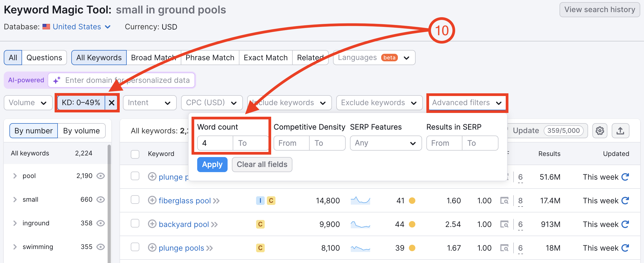Add the first plunge keyword with plus icon
Viewport: 644px width, 263px height.
(152, 177)
